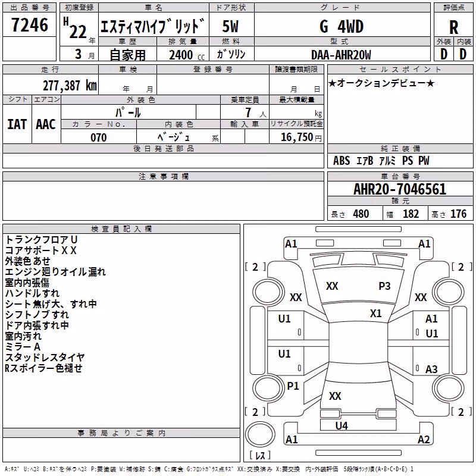Click the U4 mark on the rear bumper
Viewport: 476px width, 476px height.
(342, 426)
